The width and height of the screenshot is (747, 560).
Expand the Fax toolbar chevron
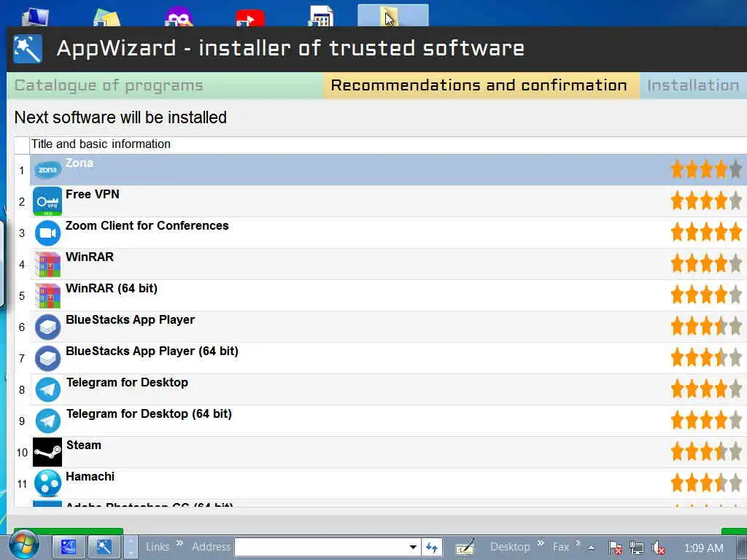[x=578, y=542]
